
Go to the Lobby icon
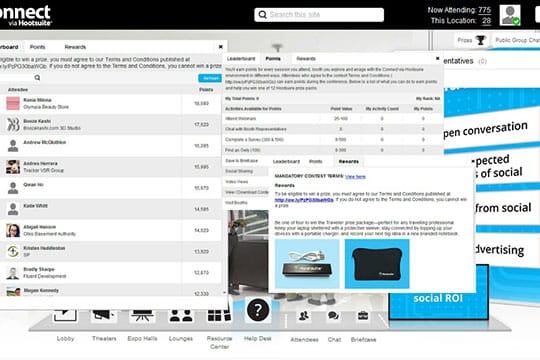click(x=65, y=315)
